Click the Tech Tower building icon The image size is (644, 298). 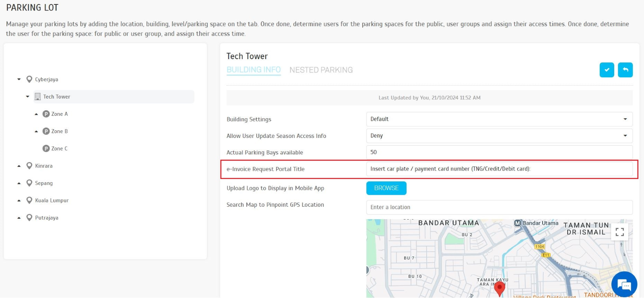37,97
